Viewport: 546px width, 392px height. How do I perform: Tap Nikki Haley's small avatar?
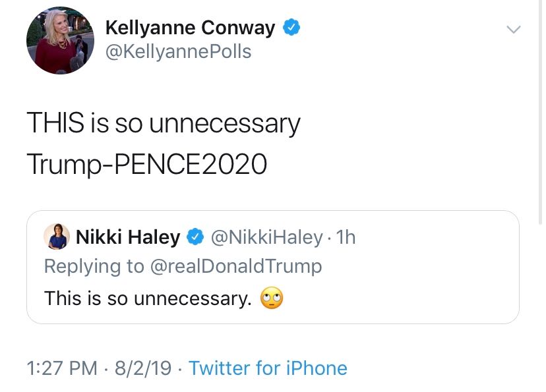point(57,237)
